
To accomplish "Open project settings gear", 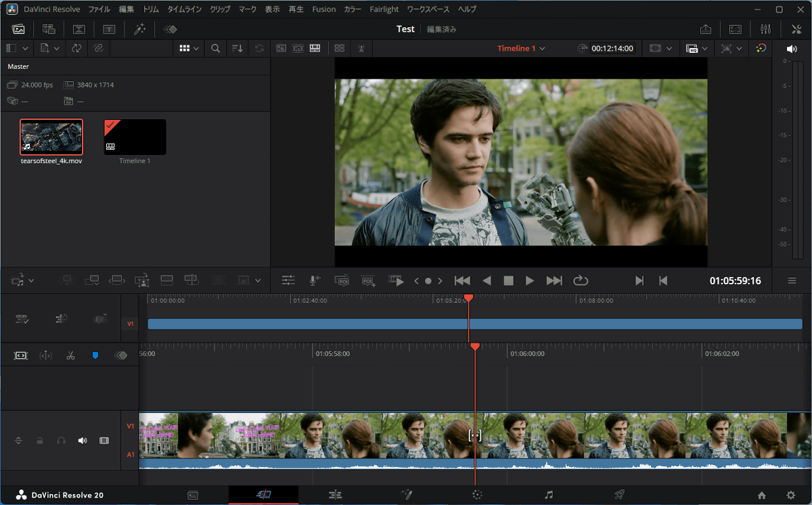I will pyautogui.click(x=790, y=495).
